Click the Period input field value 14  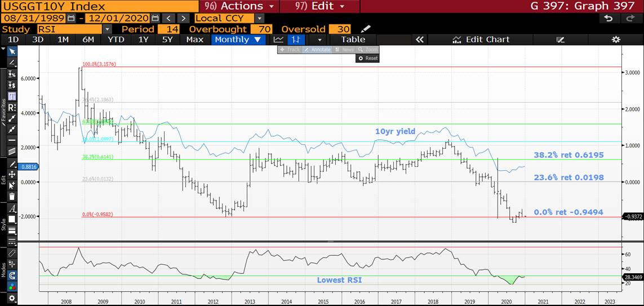pos(168,29)
